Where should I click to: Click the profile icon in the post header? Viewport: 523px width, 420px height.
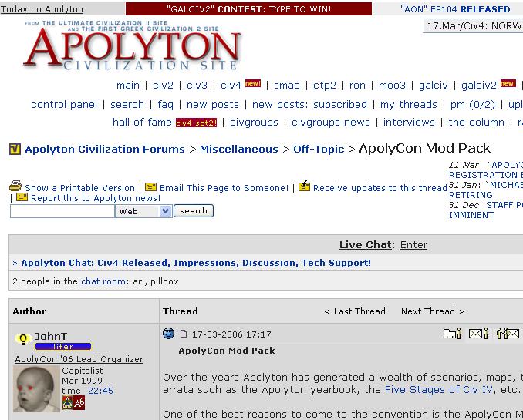tap(452, 334)
